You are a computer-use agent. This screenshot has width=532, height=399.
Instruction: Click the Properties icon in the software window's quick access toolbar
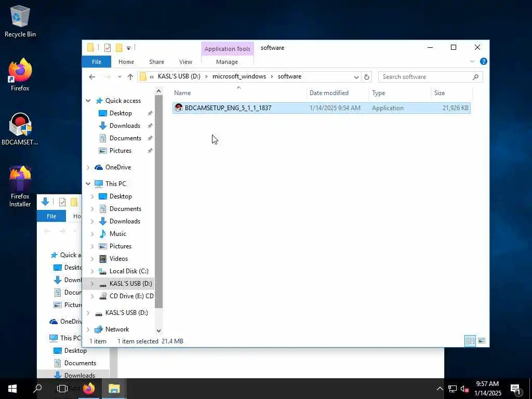[107, 48]
